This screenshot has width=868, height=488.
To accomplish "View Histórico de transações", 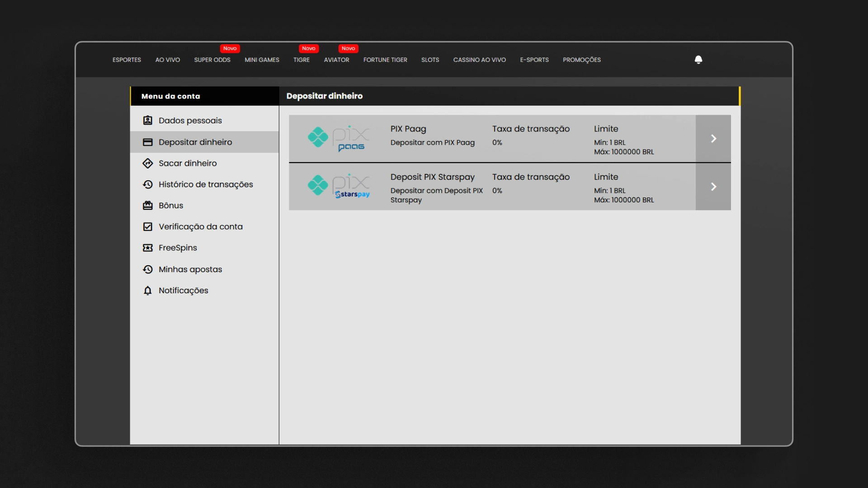I will click(x=204, y=184).
